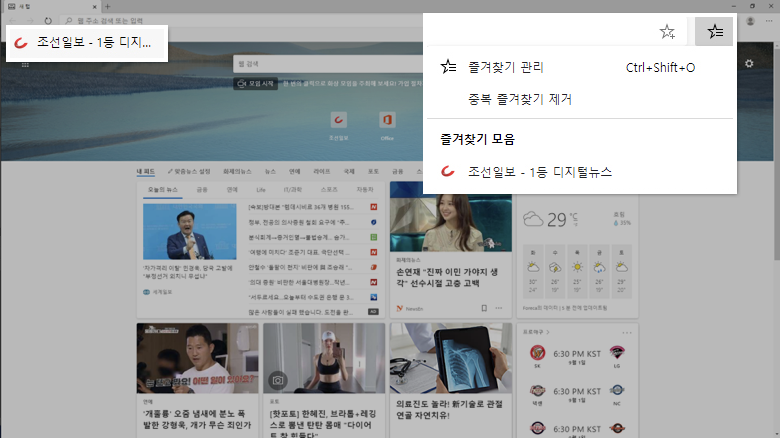This screenshot has height=438, width=780.
Task: Select the 내 피드 feed tab
Action: [148, 171]
